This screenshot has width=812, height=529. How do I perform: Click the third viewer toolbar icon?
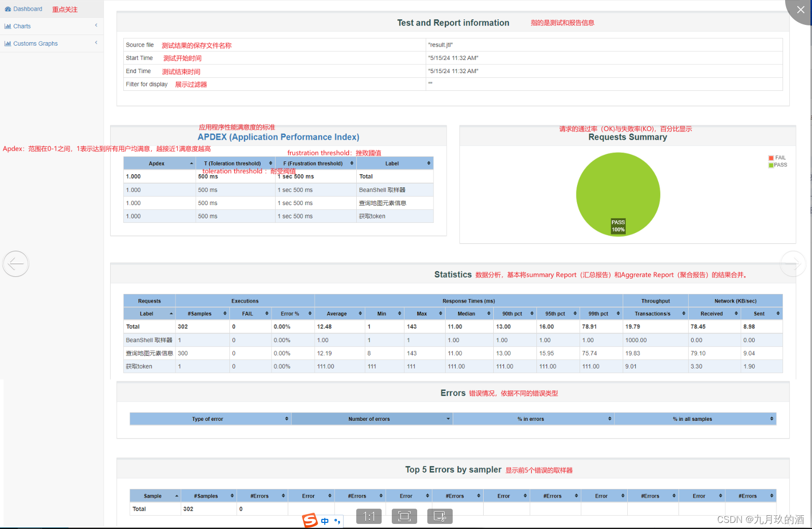(440, 516)
